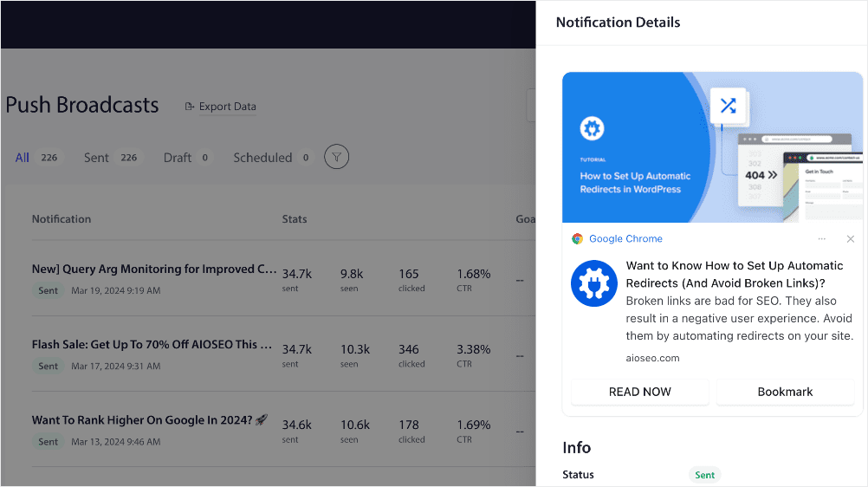Click the READ NOW button
Viewport: 868px width, 487px height.
tap(640, 392)
